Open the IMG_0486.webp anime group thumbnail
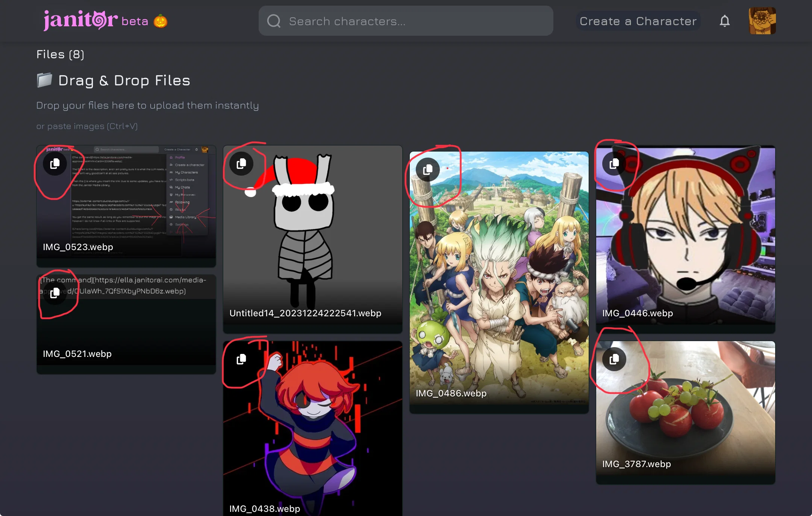 499,282
